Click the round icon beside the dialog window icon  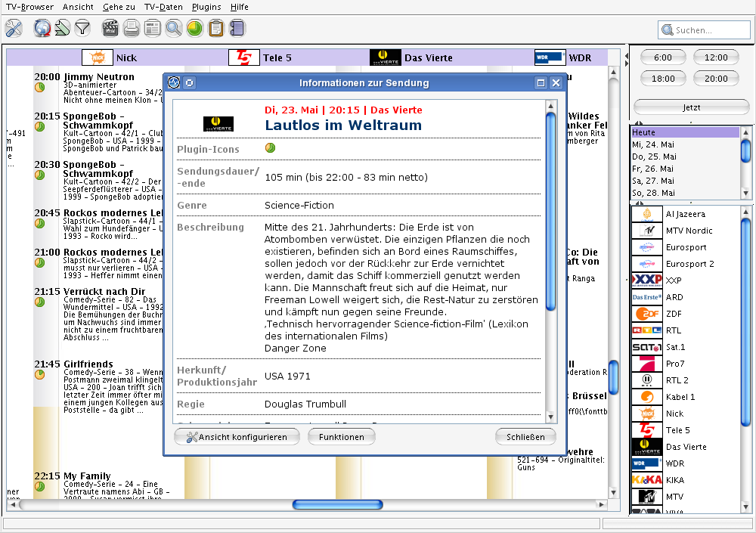coord(190,83)
